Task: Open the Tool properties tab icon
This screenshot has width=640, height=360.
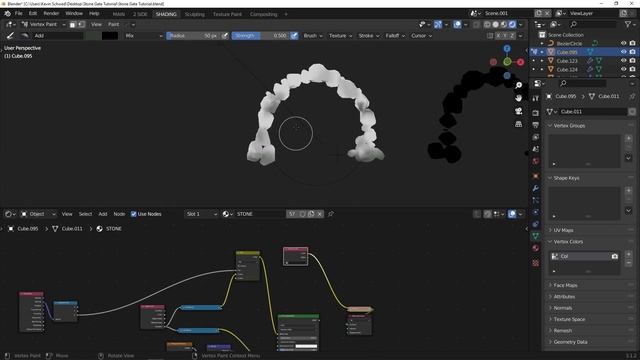Action: tap(536, 98)
